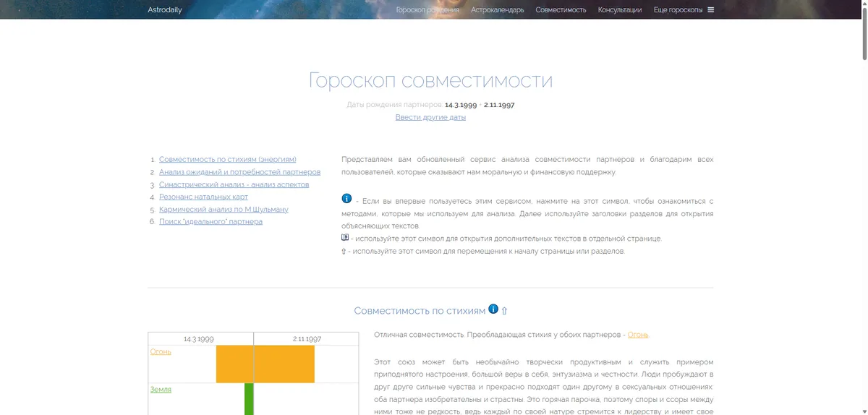The width and height of the screenshot is (868, 415).
Task: Click the orange Огонь bar for 2.11.1997
Action: pos(284,364)
